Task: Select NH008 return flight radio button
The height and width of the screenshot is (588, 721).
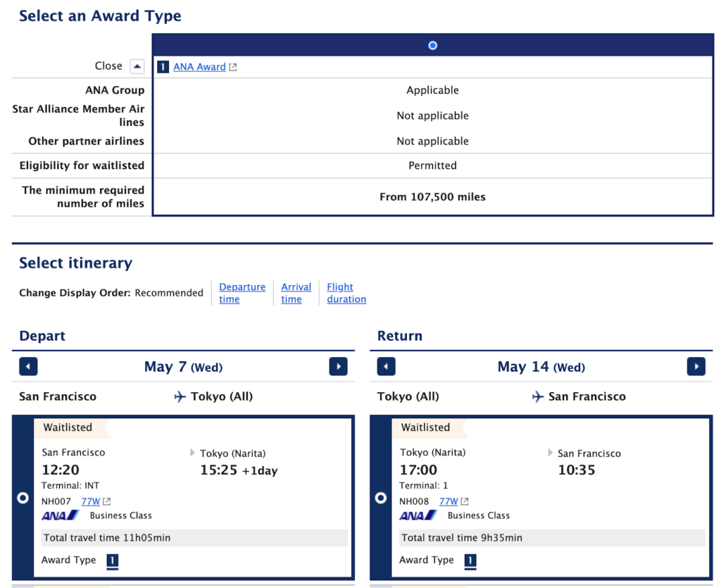Action: 380,498
